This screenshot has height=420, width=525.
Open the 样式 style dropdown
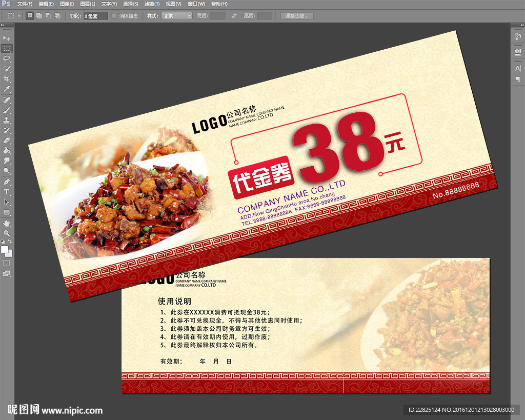click(176, 16)
